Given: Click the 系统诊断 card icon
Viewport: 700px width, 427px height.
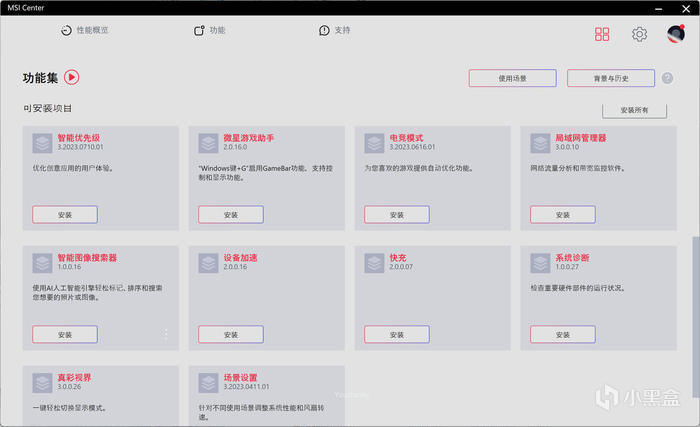Looking at the screenshot, I should point(541,263).
